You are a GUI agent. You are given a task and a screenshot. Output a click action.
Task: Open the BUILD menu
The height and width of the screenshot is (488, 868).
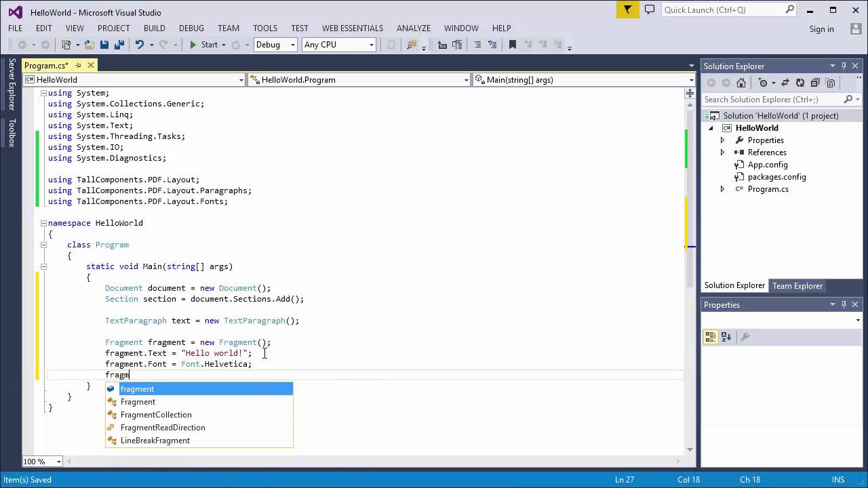coord(154,28)
